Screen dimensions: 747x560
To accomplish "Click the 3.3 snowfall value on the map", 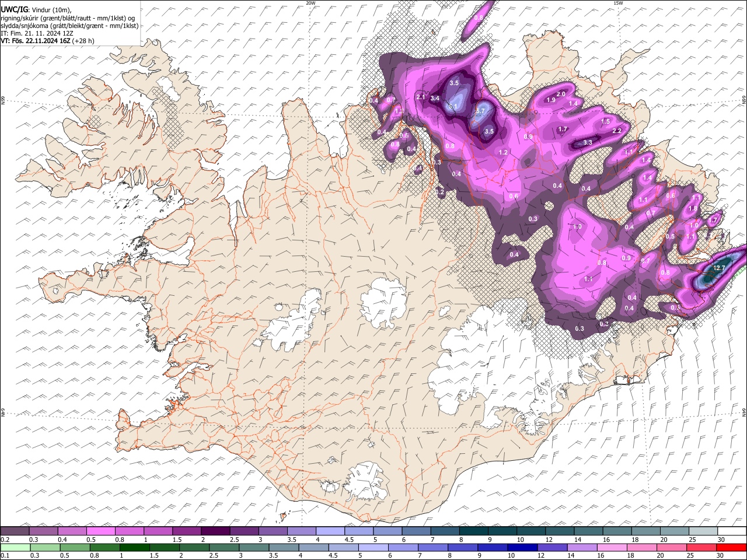I will [x=588, y=142].
